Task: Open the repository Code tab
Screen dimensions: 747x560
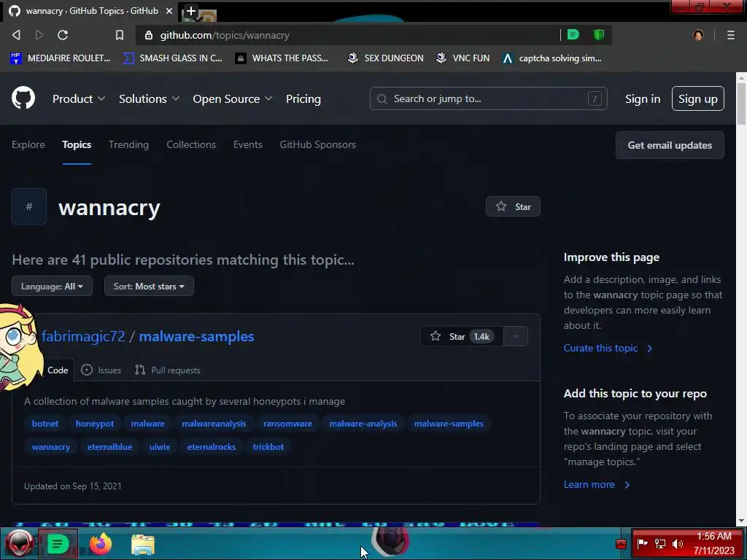Action: coord(58,370)
